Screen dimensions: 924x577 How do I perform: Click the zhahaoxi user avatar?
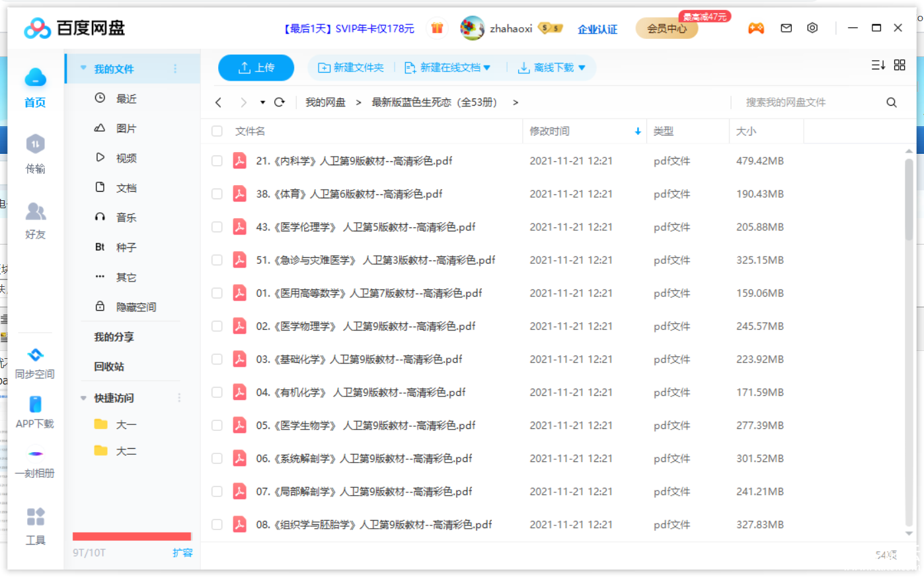[x=472, y=28]
